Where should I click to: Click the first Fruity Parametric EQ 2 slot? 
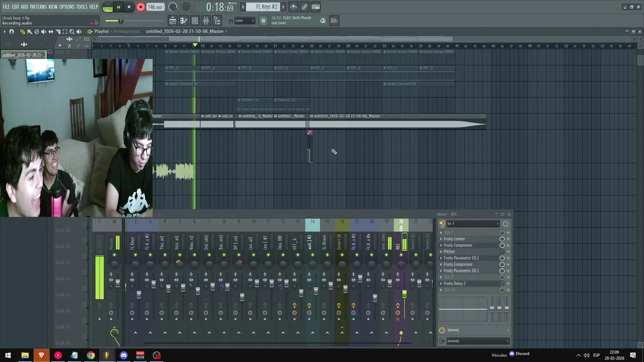(x=461, y=258)
